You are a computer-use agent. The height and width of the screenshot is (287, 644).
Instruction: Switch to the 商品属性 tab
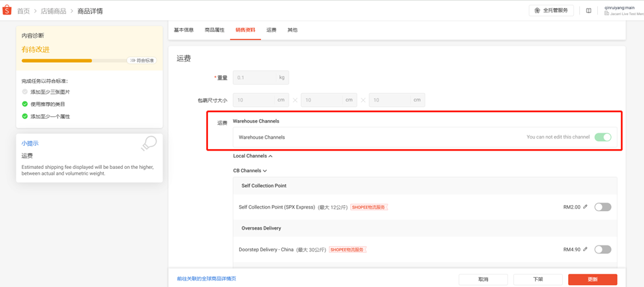215,30
